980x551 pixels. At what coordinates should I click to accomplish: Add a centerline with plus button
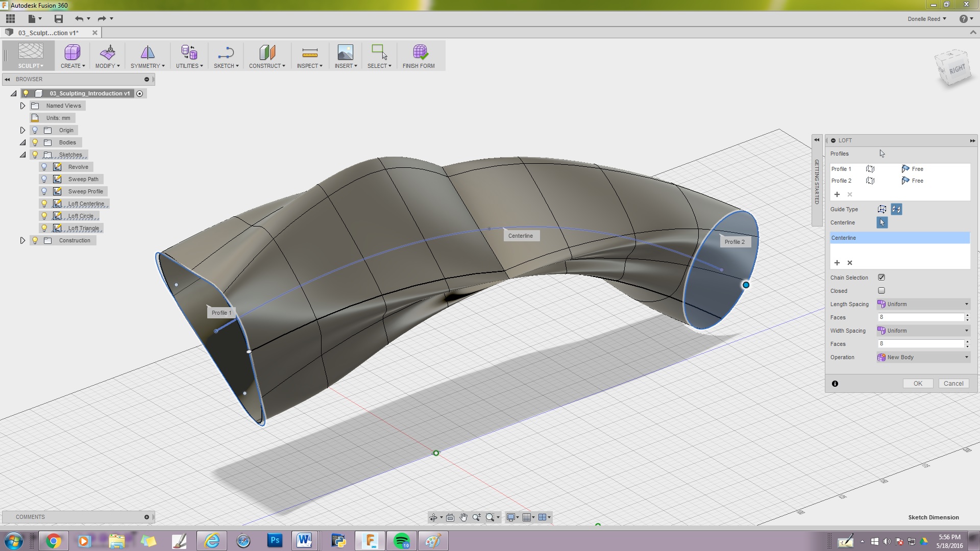837,263
